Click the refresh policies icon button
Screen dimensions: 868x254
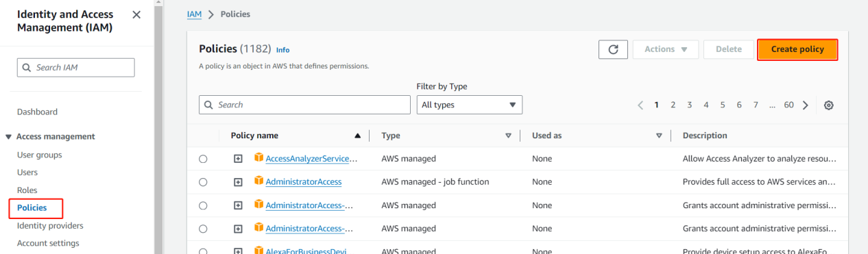[613, 49]
